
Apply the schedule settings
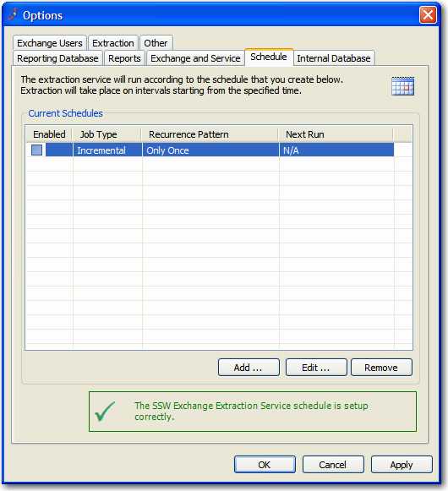click(402, 465)
